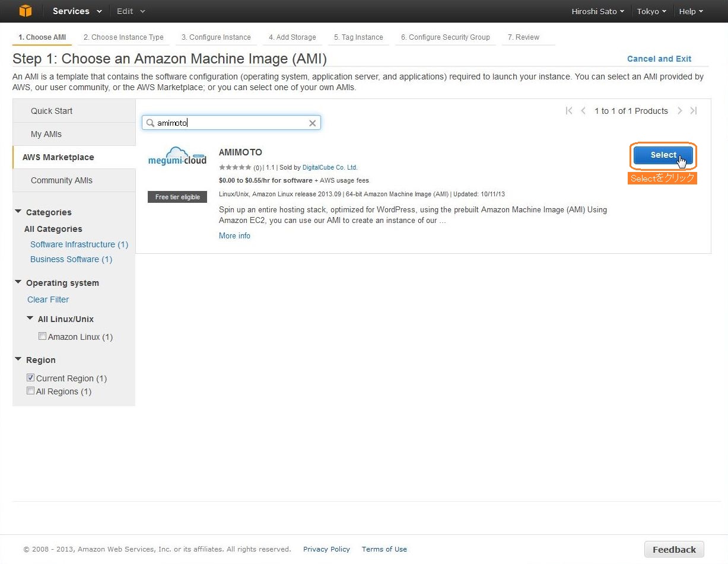Filter by Business Software (1) category
This screenshot has height=564, width=728.
tap(71, 259)
